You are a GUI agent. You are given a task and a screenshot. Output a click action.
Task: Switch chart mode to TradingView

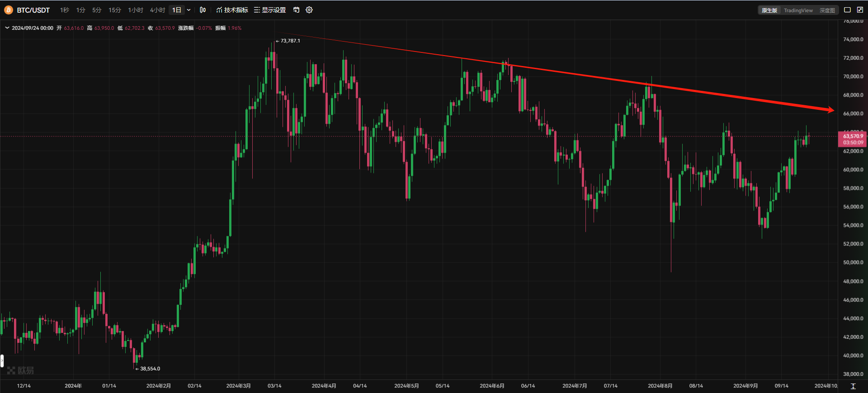click(798, 10)
